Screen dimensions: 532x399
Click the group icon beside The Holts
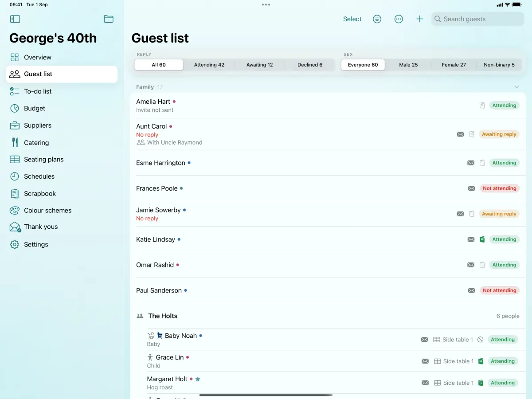point(140,316)
